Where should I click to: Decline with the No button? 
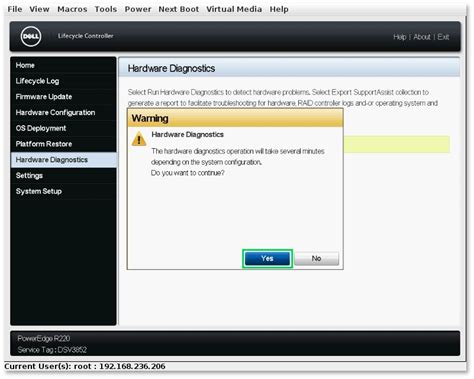coord(316,259)
